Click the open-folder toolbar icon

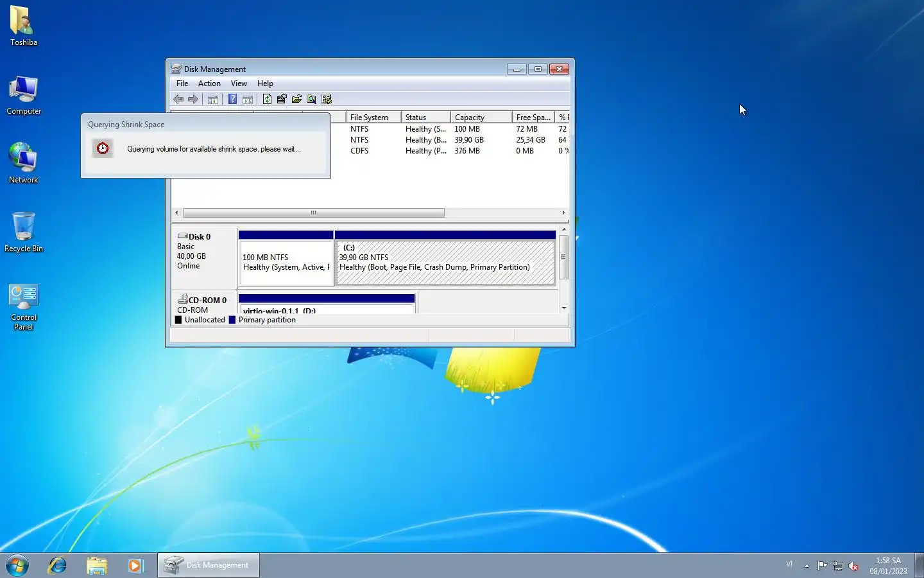click(x=296, y=99)
